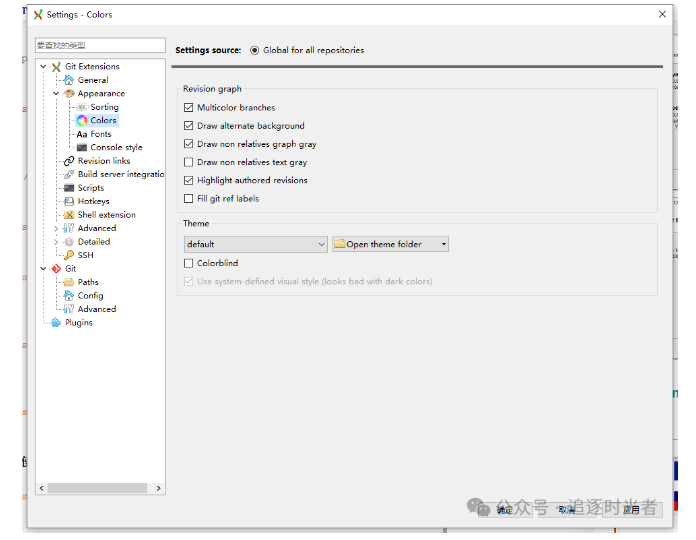Click the SSH label in tree
The image size is (696, 540).
point(86,255)
